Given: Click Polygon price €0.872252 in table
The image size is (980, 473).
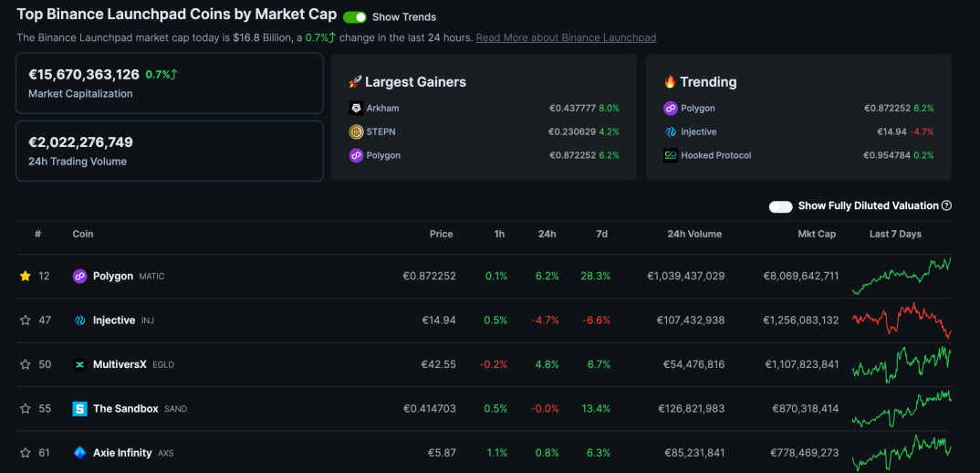Looking at the screenshot, I should pyautogui.click(x=430, y=276).
